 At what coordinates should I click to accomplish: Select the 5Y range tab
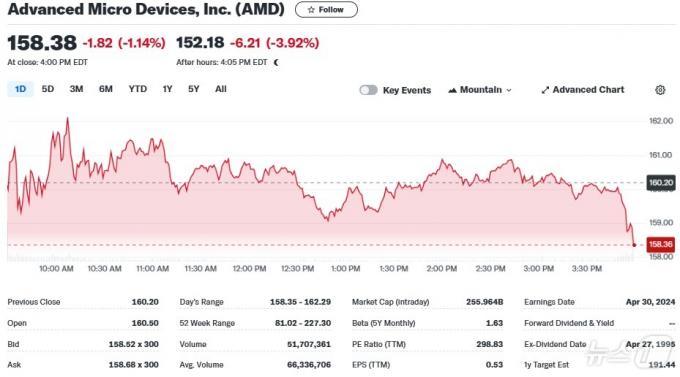(193, 89)
